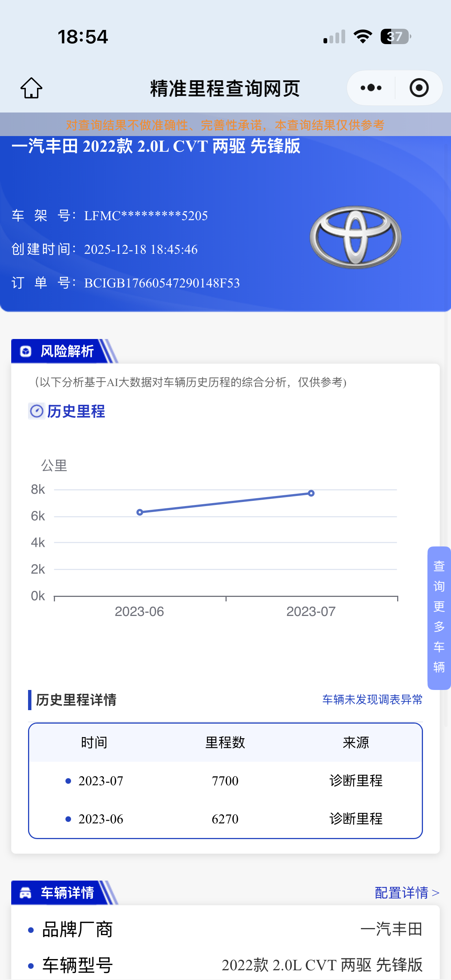
Task: Tap the WiFi status icon
Action: click(x=363, y=37)
